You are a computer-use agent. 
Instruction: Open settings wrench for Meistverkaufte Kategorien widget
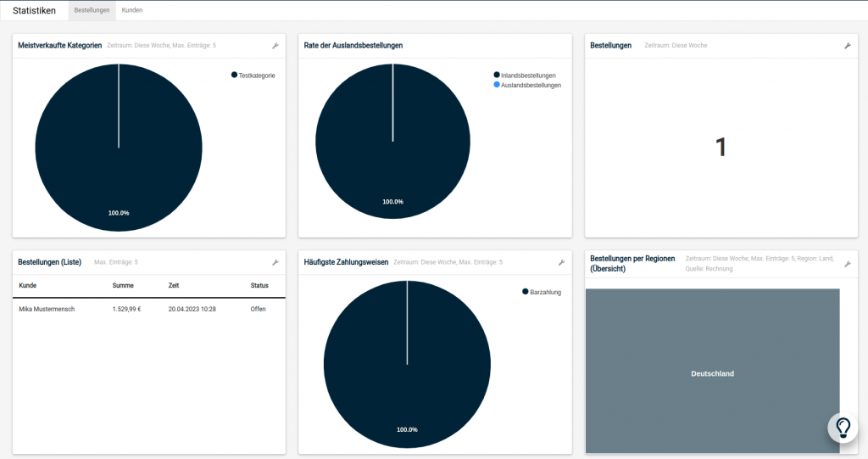point(275,46)
